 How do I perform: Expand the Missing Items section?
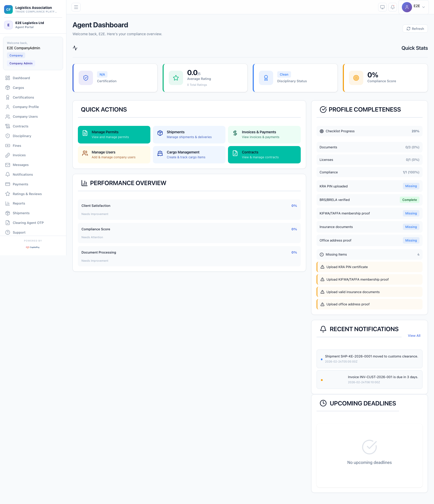(369, 254)
